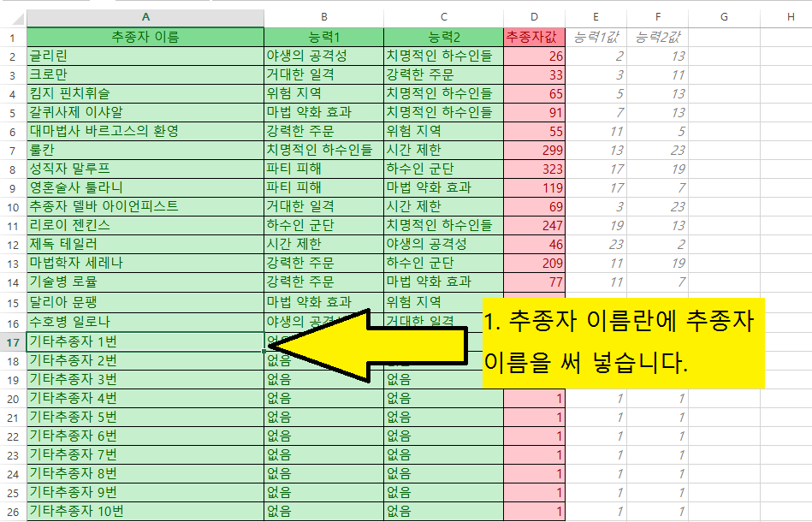
Task: Select column A header
Action: coord(145,17)
